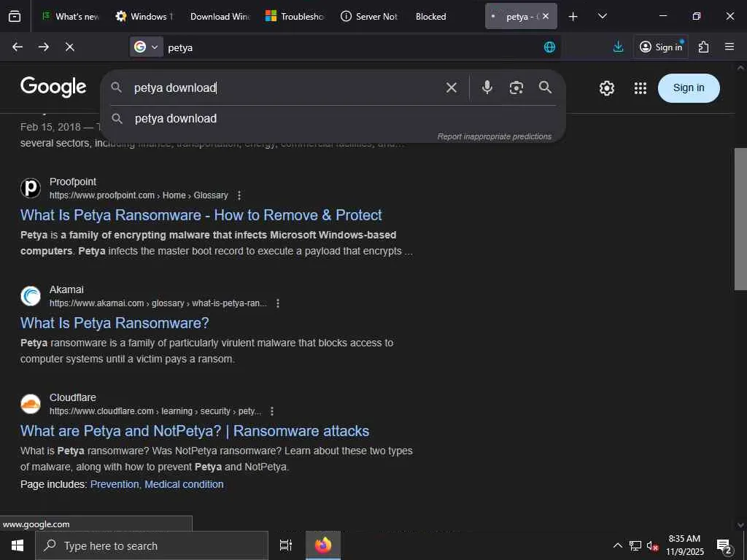The height and width of the screenshot is (560, 747).
Task: Open What are Petya and NotPetya? link
Action: pyautogui.click(x=194, y=431)
